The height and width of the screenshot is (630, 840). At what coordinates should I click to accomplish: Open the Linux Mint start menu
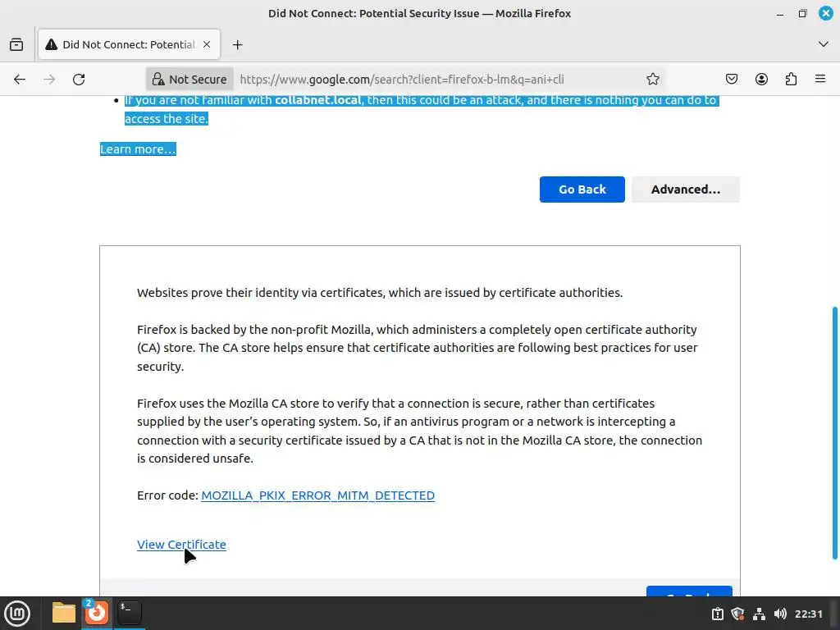(x=17, y=613)
